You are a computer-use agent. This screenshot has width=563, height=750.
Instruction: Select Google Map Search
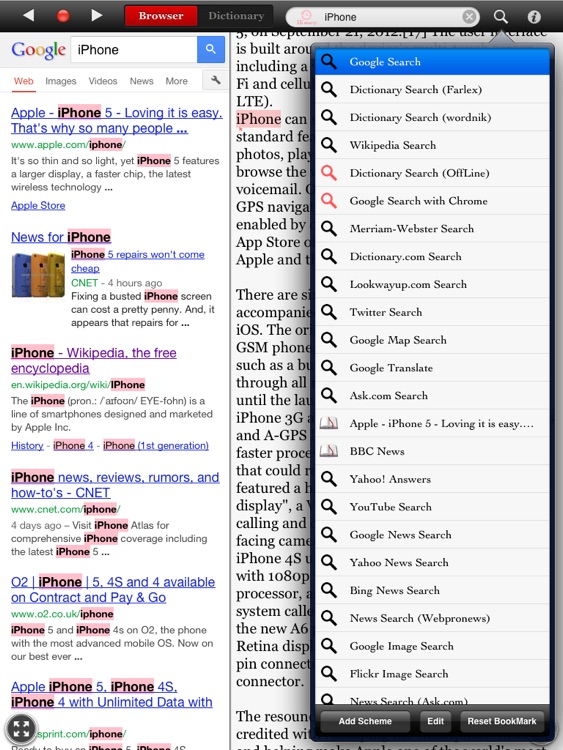point(432,340)
